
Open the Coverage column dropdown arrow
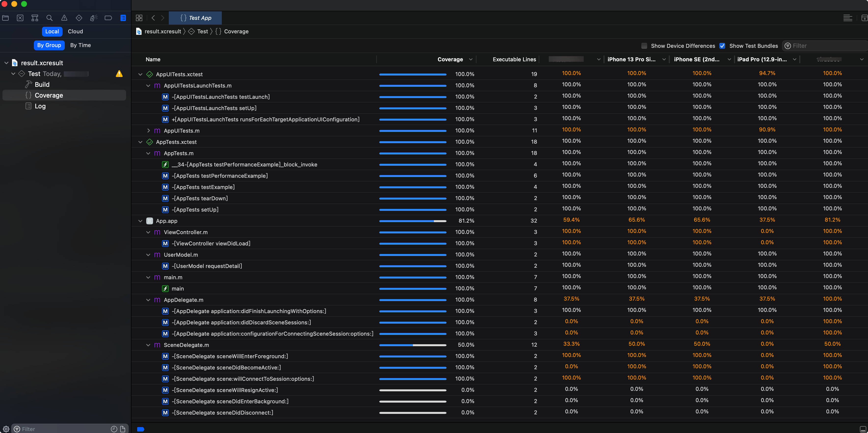coord(471,59)
